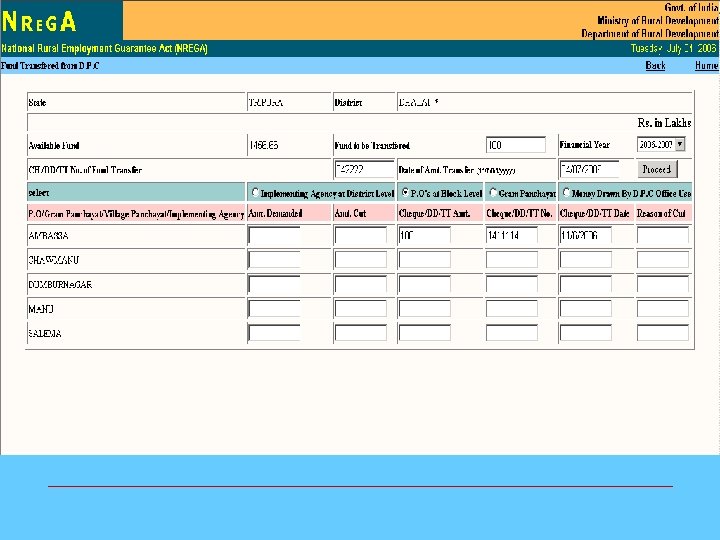Click the Date of Amt. Transfer field
Image resolution: width=720 pixels, height=540 pixels.
[x=589, y=169]
